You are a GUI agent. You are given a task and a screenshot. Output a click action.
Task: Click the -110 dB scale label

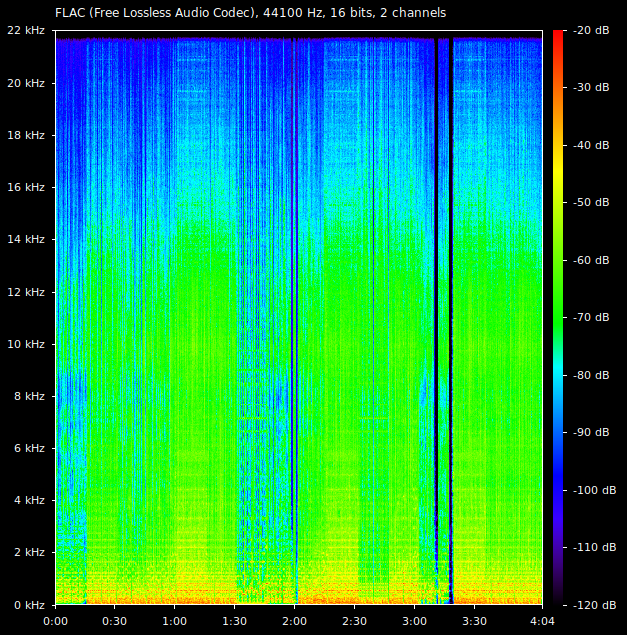pos(595,548)
